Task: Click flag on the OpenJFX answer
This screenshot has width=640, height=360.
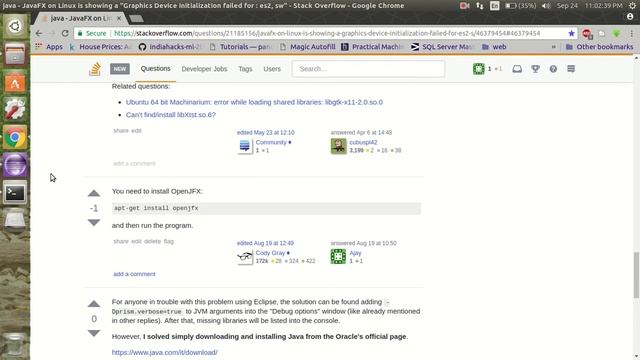Action: (x=169, y=241)
